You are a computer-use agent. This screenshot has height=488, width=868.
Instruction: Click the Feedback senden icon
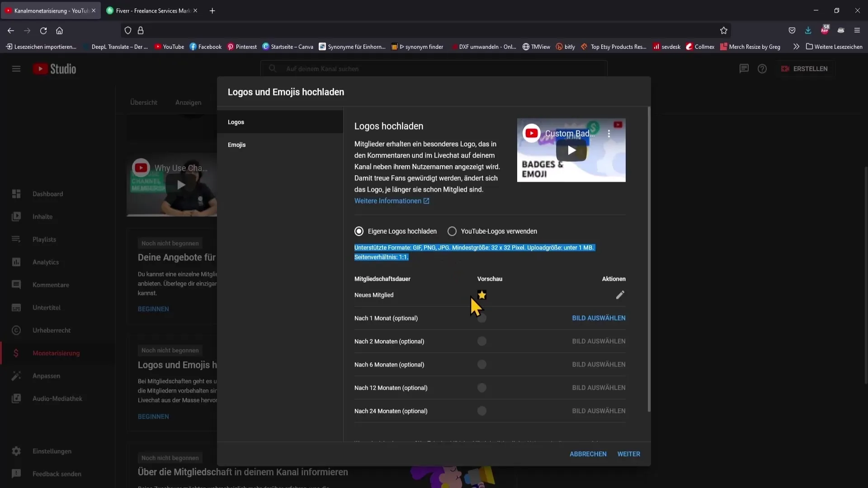(x=16, y=474)
